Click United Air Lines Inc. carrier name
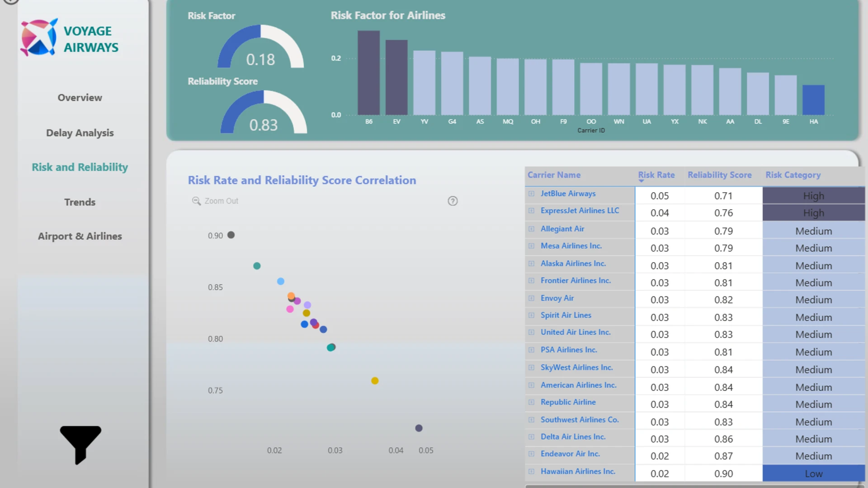 click(576, 332)
